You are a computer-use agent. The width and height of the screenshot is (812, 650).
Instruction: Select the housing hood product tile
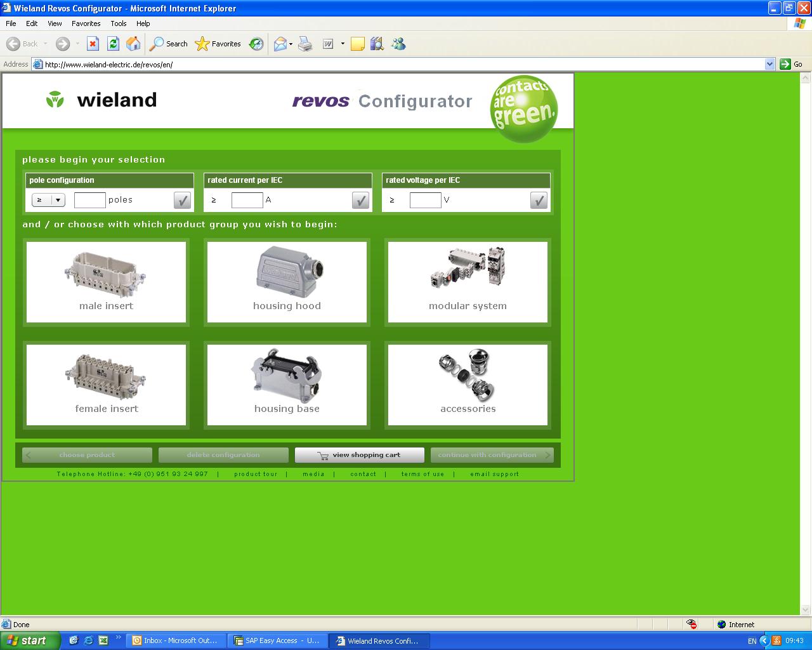(x=287, y=282)
